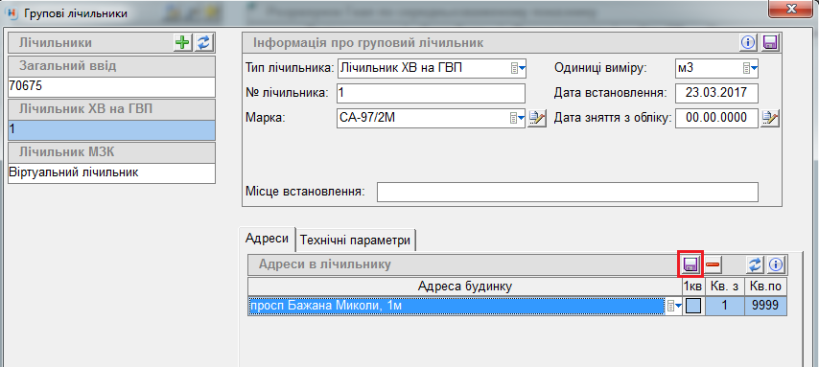The width and height of the screenshot is (819, 367).
Task: Open info icon in addresses panel
Action: tap(777, 265)
